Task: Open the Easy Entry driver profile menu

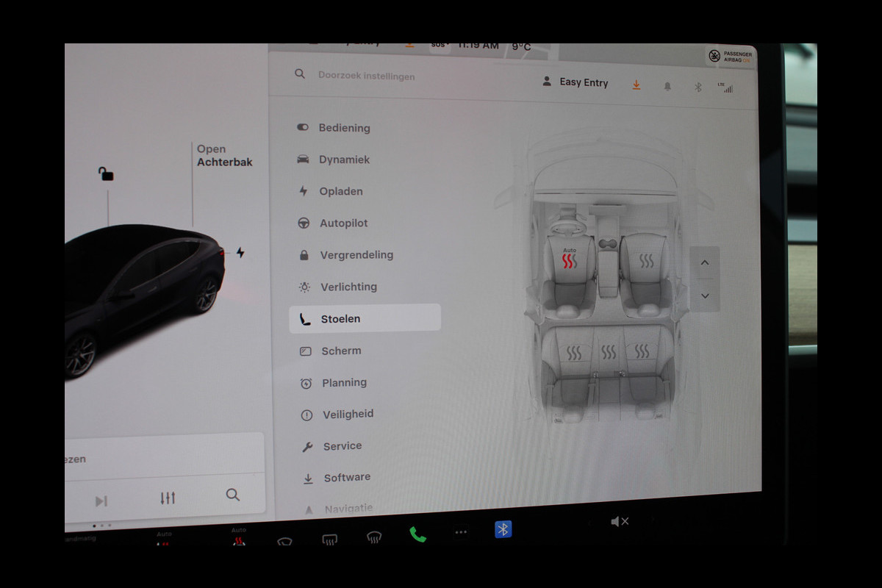Action: click(x=576, y=82)
